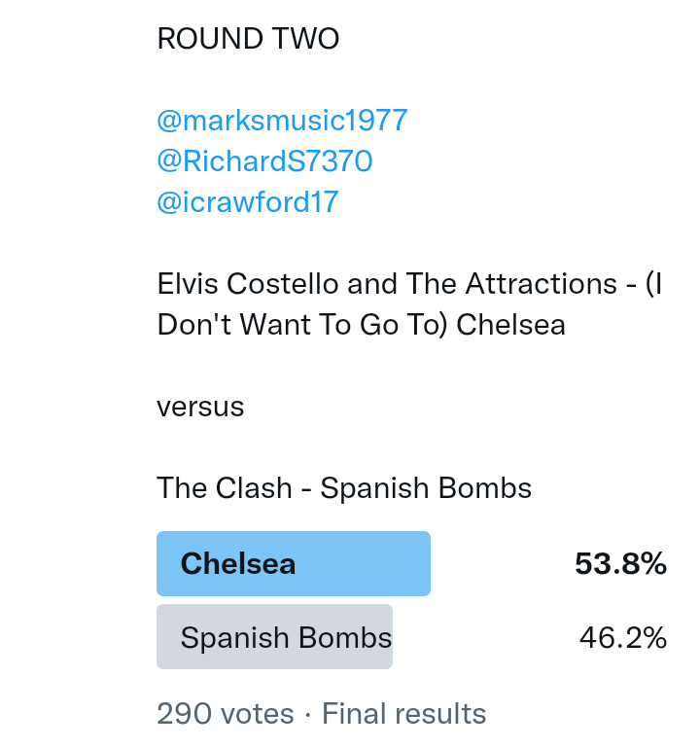Click The Clash - Spanish Bombs text
This screenshot has height=748, width=700.
click(x=344, y=487)
